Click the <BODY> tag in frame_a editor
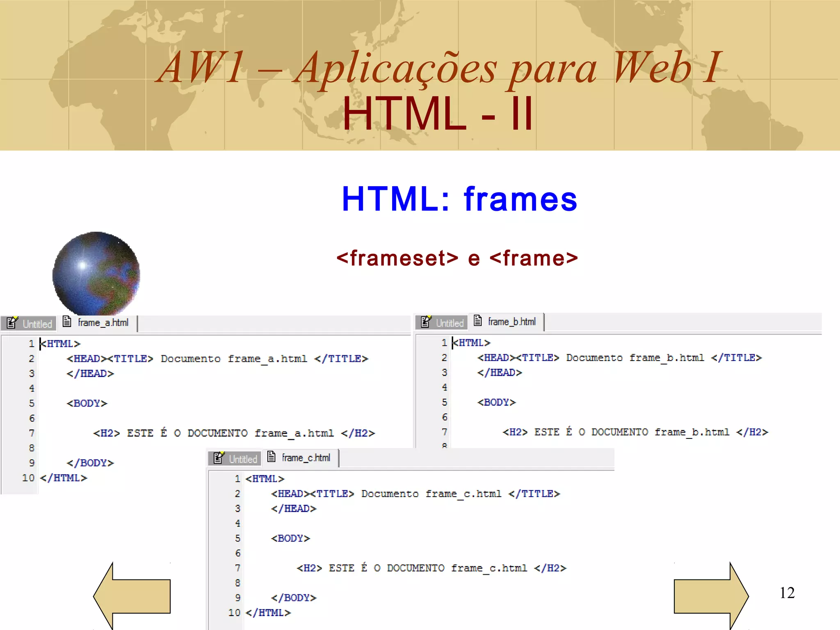Screen dimensions: 840x630 tap(87, 403)
